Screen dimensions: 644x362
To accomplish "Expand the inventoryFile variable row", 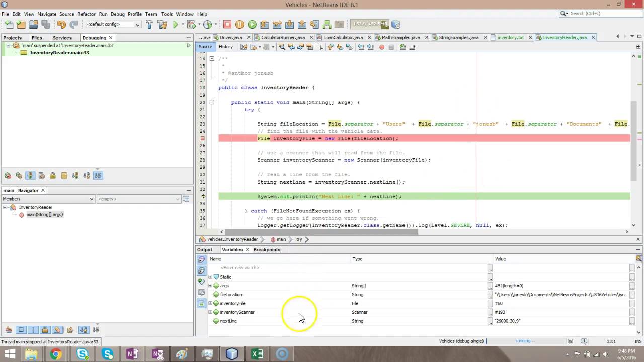I will (210, 303).
